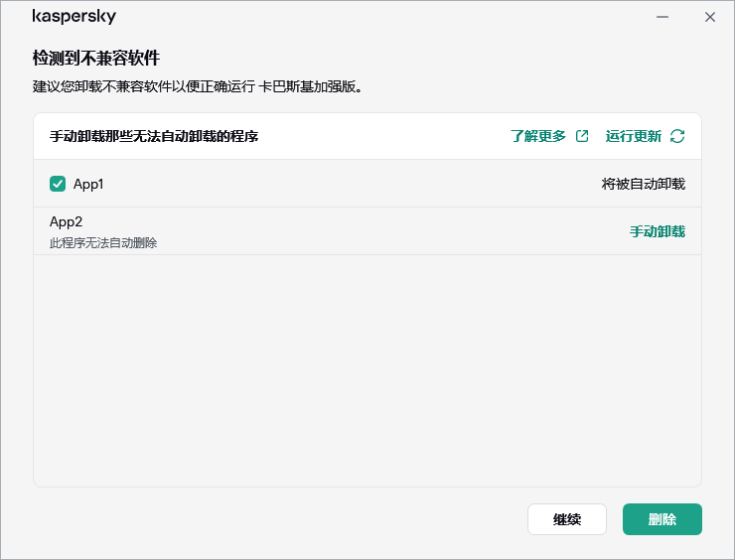Click the 建议您卸载不兼容软件 description text

click(x=197, y=86)
